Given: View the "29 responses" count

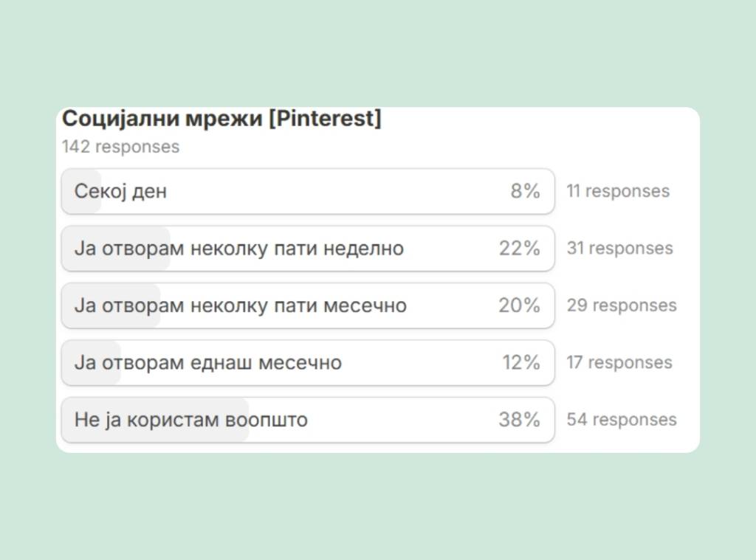Looking at the screenshot, I should pos(622,305).
